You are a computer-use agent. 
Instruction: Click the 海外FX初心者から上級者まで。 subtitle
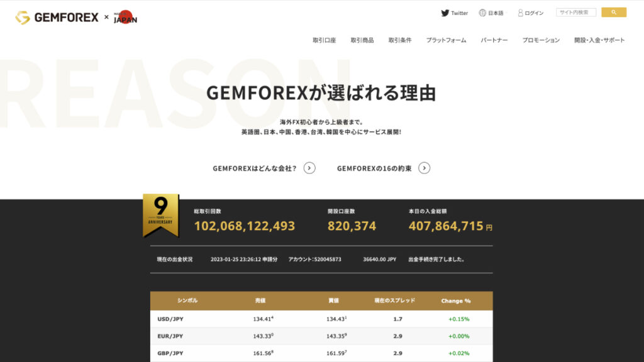(321, 122)
